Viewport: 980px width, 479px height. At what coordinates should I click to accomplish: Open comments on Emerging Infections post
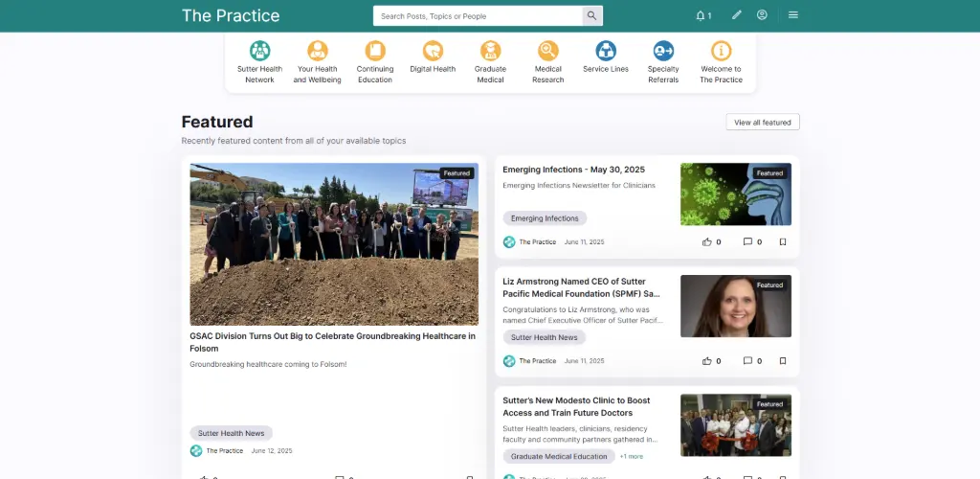747,242
